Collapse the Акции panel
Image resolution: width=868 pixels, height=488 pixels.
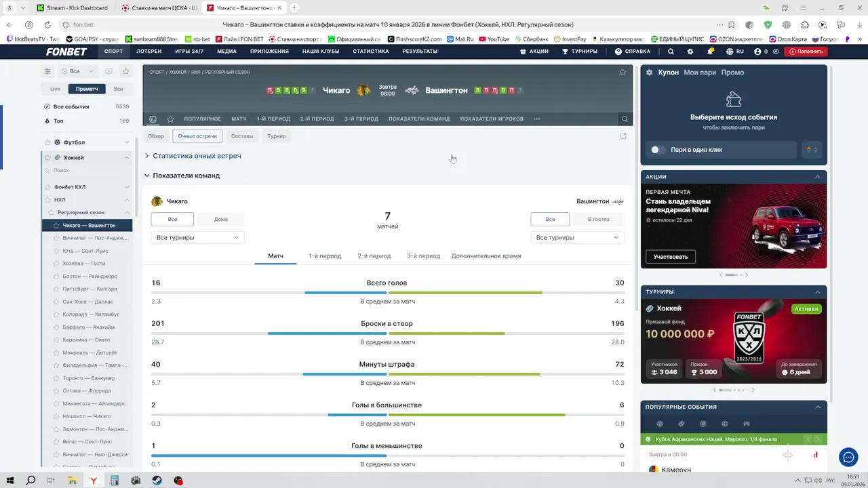coord(818,177)
